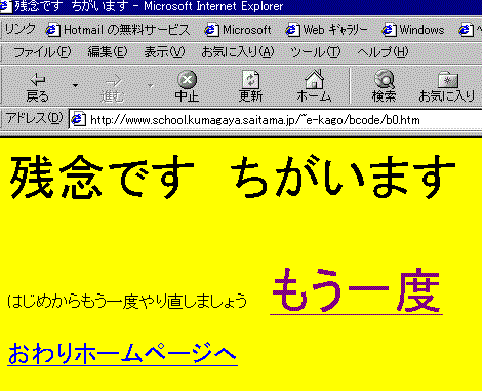Image resolution: width=482 pixels, height=391 pixels.
Task: Click the 戻る back arrow icon
Action: point(38,80)
